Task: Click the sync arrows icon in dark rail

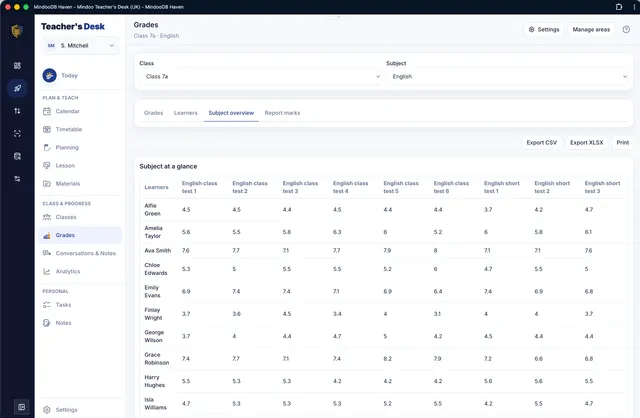Action: (17, 111)
